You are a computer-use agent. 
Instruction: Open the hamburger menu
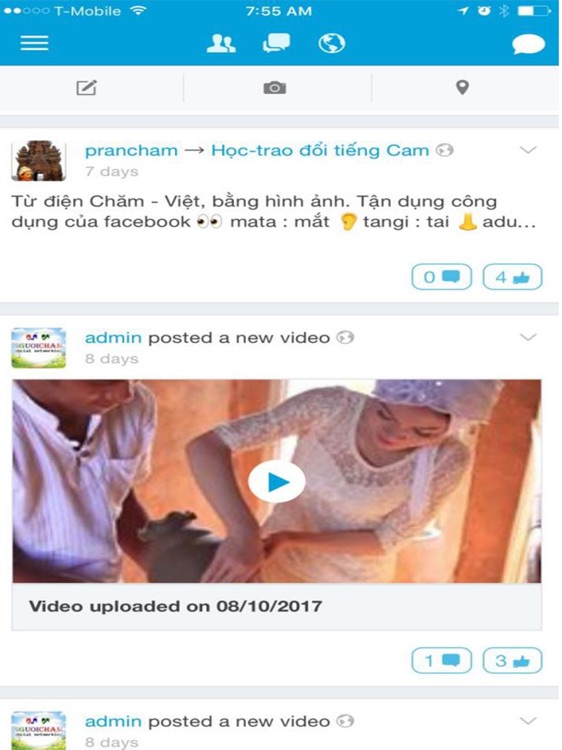pos(34,43)
